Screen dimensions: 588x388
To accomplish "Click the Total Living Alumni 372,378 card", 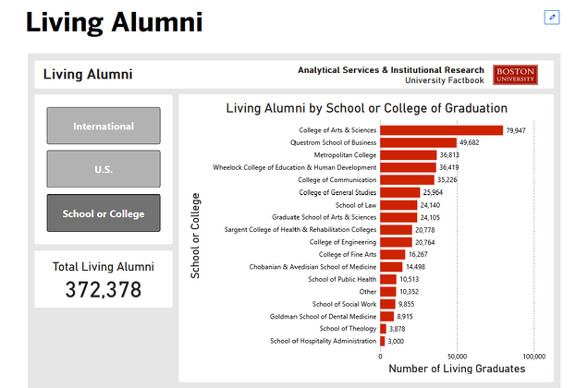I will pyautogui.click(x=104, y=279).
